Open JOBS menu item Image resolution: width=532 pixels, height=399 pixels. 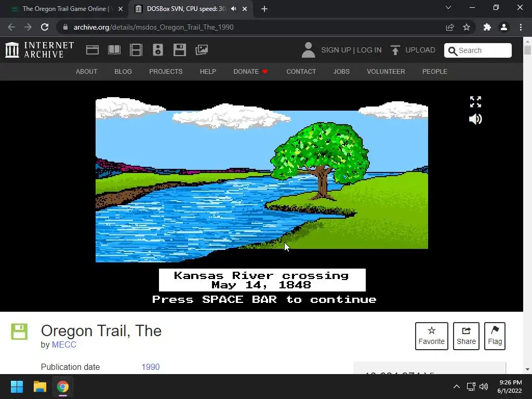pos(341,72)
